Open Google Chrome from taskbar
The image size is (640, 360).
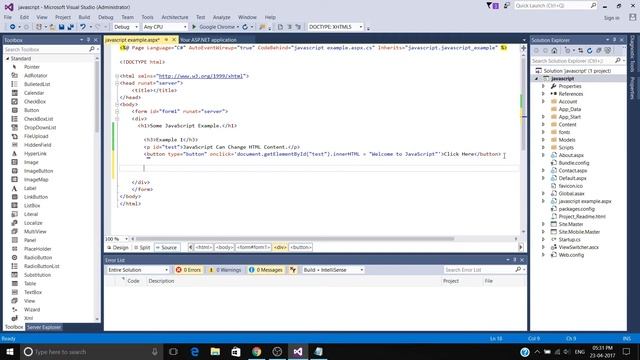point(256,351)
